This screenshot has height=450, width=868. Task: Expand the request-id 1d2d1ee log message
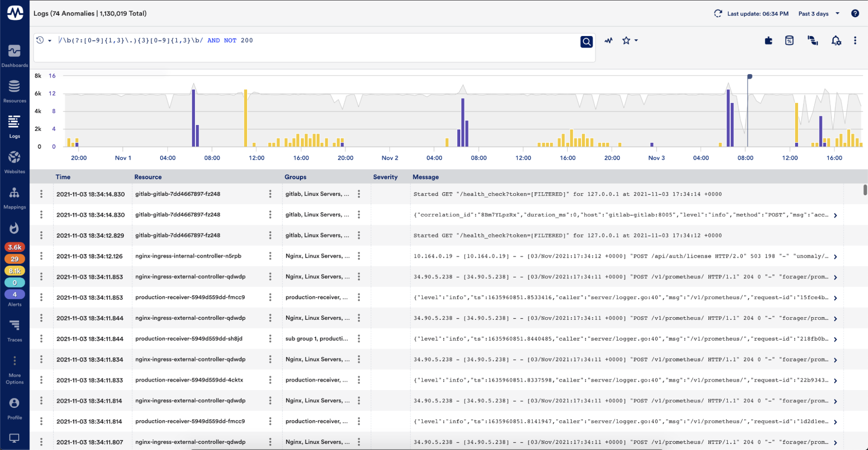(835, 422)
